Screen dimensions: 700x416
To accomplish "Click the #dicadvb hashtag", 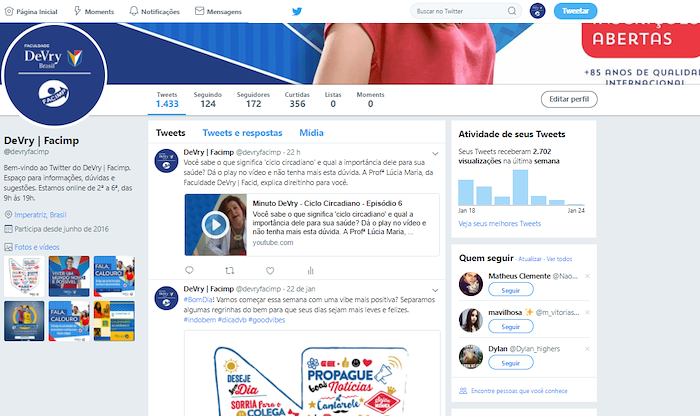I will pyautogui.click(x=232, y=320).
